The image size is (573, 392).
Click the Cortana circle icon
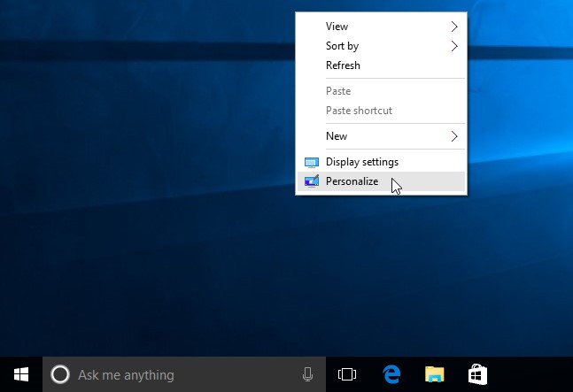click(60, 374)
